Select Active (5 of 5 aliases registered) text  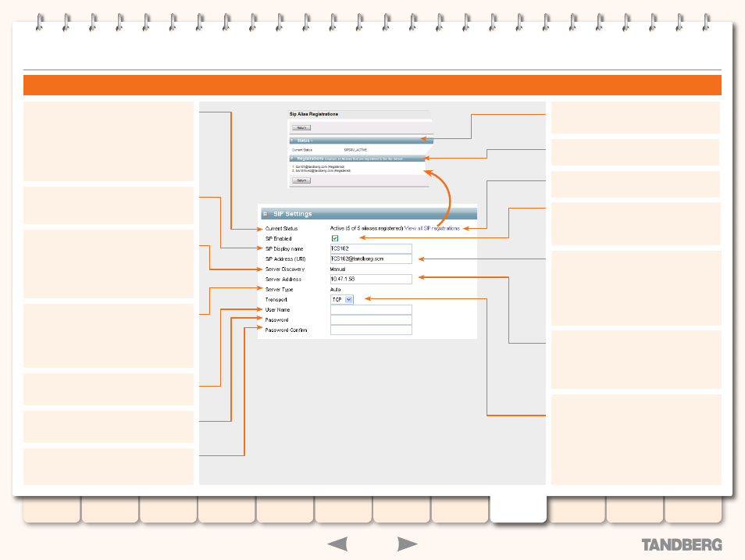click(366, 228)
